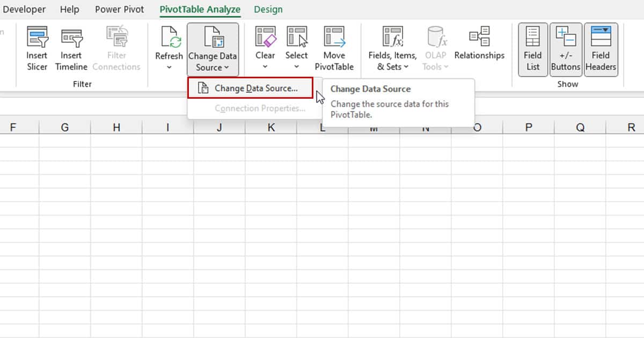Select column P by clicking its header
Screen dimensions: 644x338
tap(529, 127)
